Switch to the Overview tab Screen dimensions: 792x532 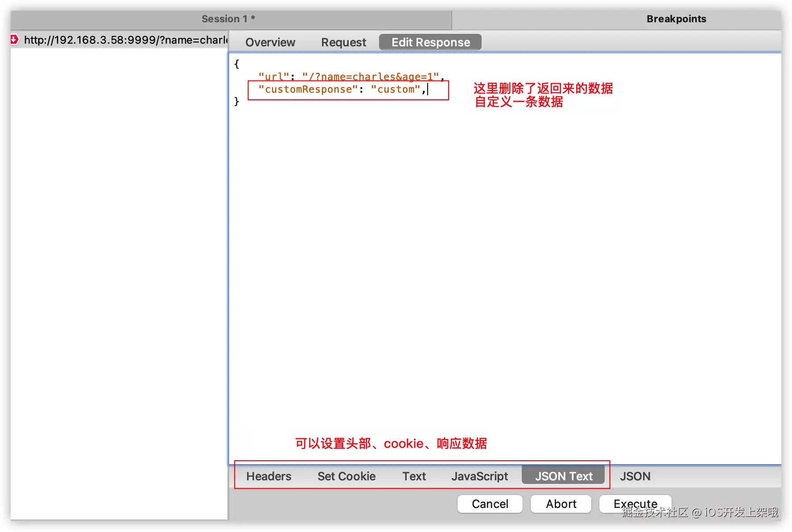[x=270, y=42]
